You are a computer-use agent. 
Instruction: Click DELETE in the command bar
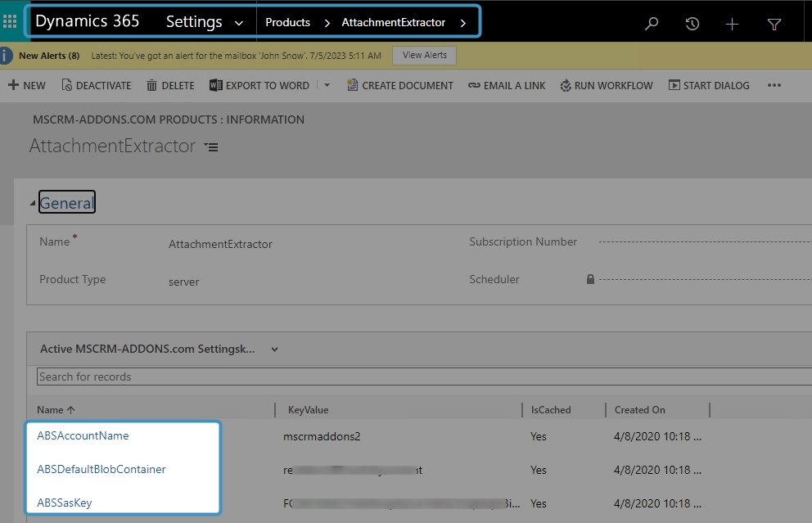coord(170,85)
